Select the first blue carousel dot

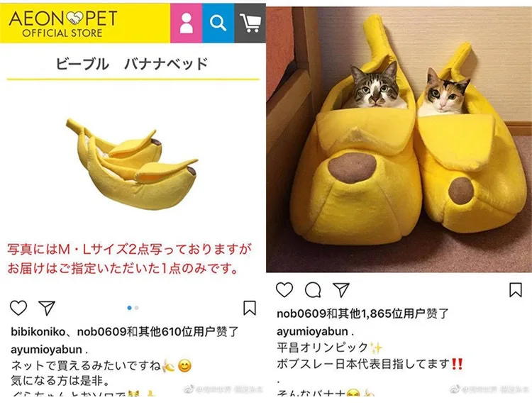coord(129,308)
